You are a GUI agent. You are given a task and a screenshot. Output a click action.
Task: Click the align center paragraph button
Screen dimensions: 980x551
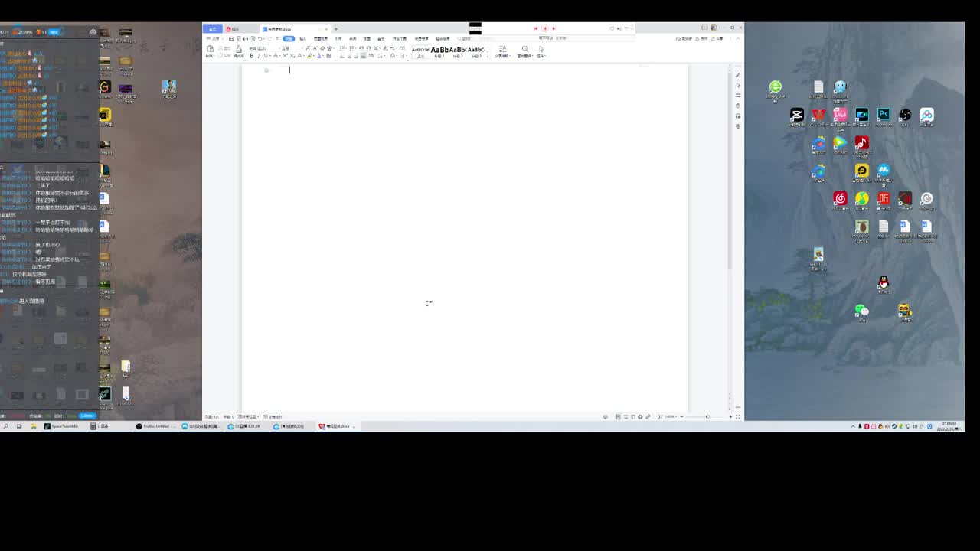349,56
